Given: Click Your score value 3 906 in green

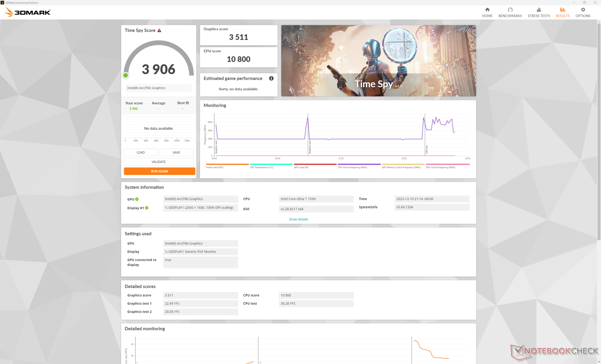Looking at the screenshot, I should (x=133, y=109).
